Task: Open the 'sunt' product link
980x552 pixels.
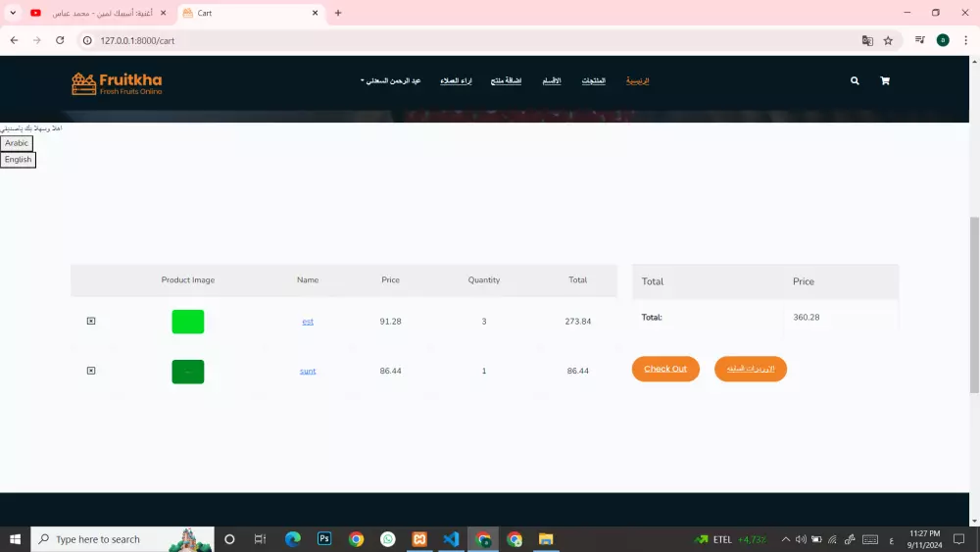Action: [x=308, y=371]
